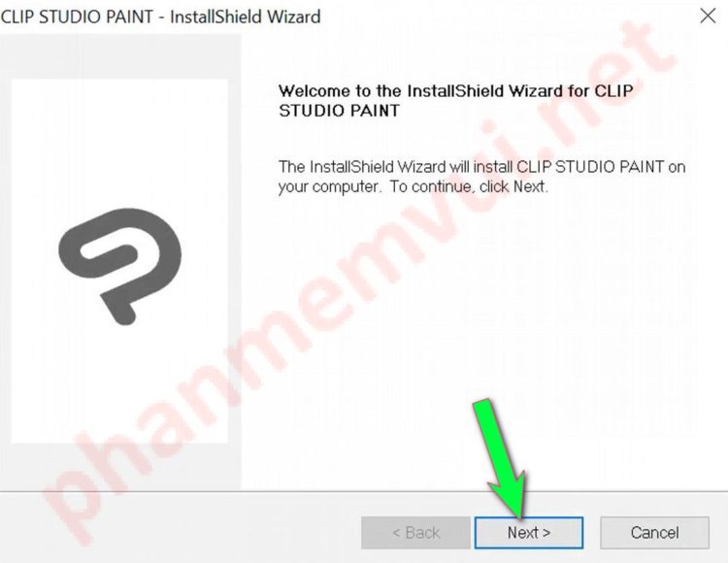Screen dimensions: 728x563
Task: Click the CLIP STUDIO PAINT logo icon
Action: [119, 266]
